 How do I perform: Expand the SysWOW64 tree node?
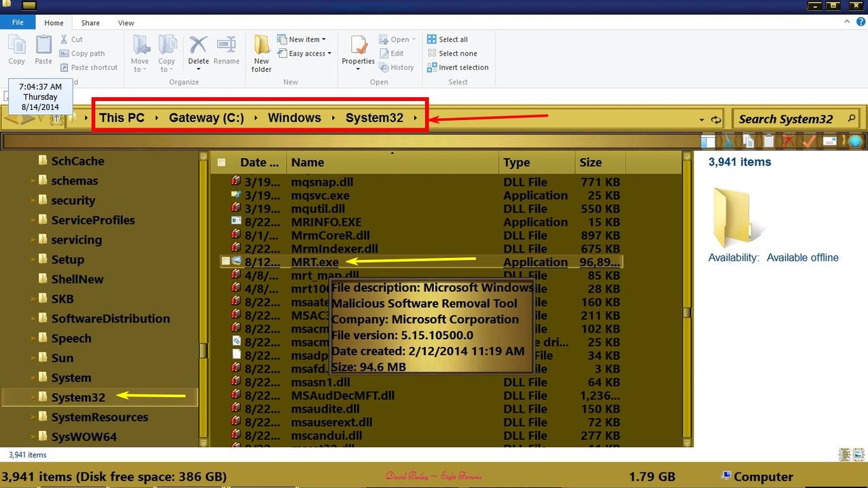click(34, 437)
